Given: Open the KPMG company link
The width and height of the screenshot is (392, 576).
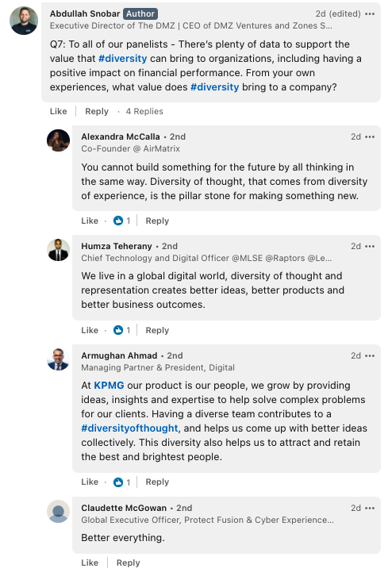Looking at the screenshot, I should pos(109,386).
